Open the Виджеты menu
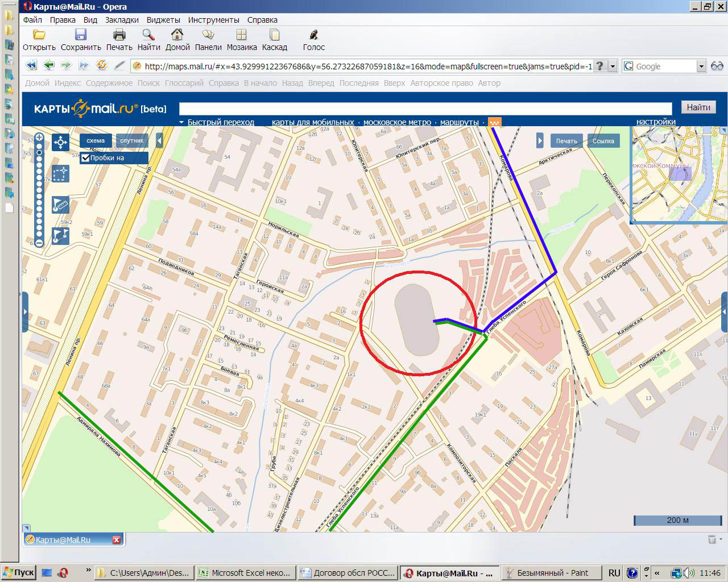This screenshot has width=728, height=582. click(163, 20)
